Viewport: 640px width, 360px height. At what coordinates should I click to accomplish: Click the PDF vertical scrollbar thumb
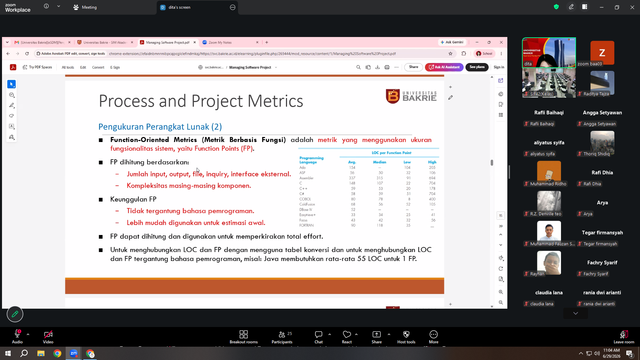491,162
